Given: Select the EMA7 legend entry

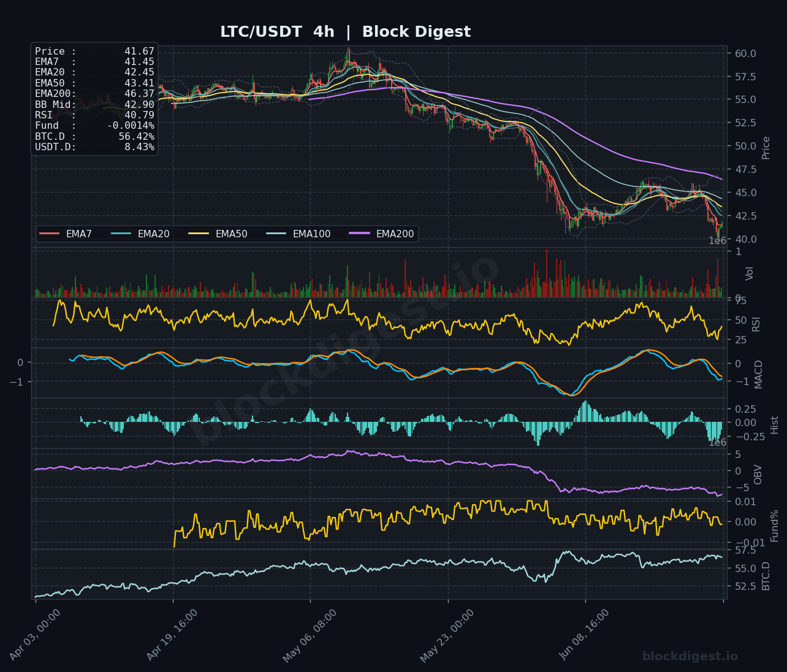Looking at the screenshot, I should 66,234.
